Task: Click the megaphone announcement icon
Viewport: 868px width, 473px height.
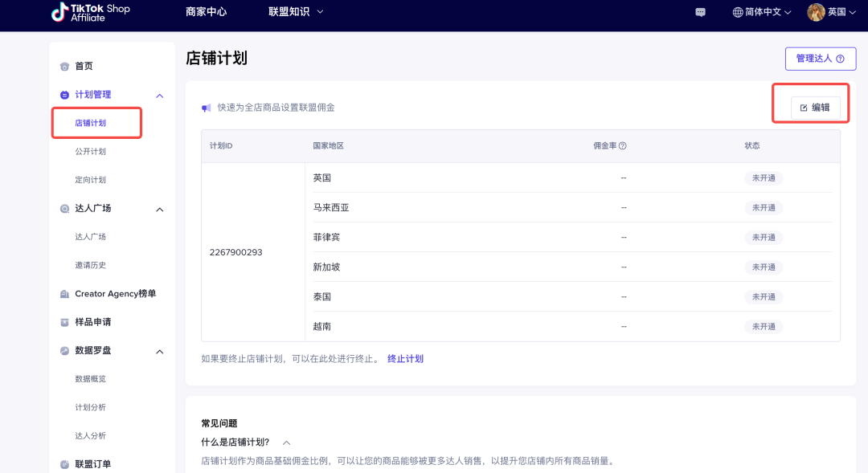Action: click(207, 108)
